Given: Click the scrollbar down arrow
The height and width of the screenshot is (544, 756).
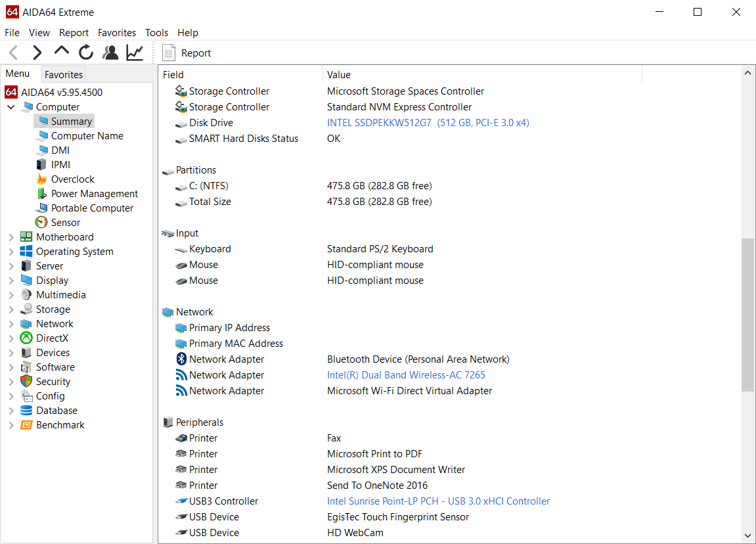Looking at the screenshot, I should pos(747,535).
